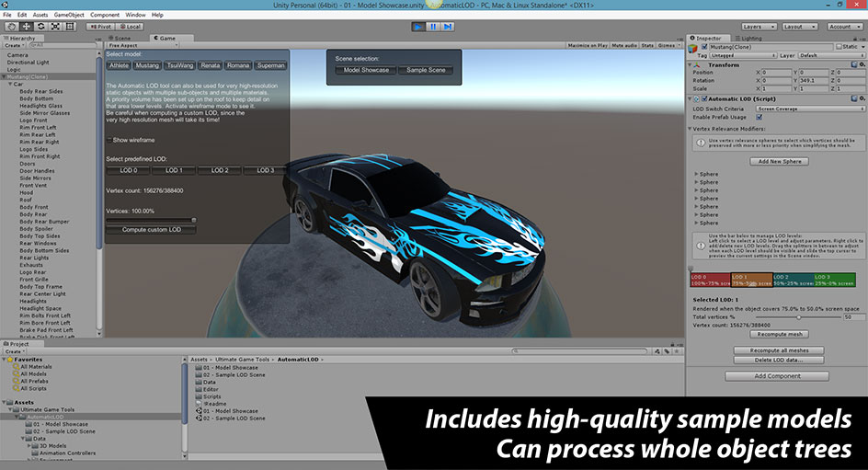This screenshot has height=470, width=868.
Task: Click Compute custom LOD button
Action: click(x=151, y=229)
